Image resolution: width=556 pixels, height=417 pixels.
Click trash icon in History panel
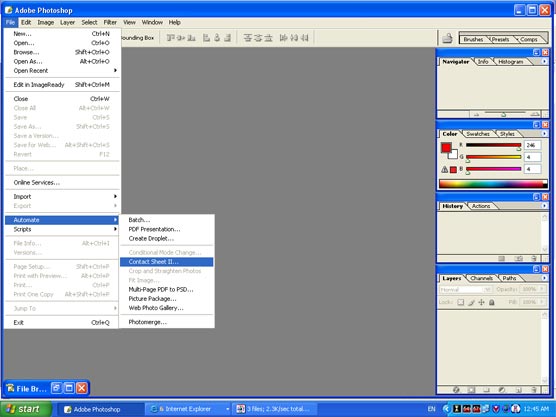point(534,258)
